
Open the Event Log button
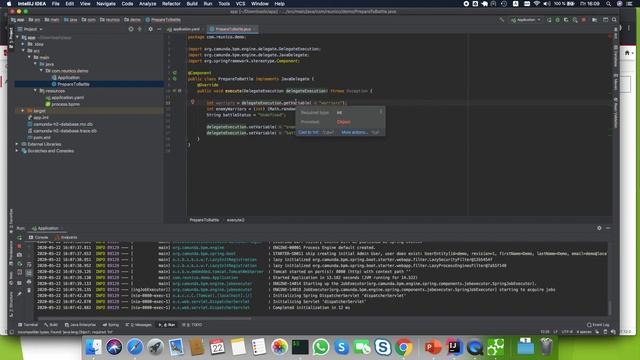(598, 325)
